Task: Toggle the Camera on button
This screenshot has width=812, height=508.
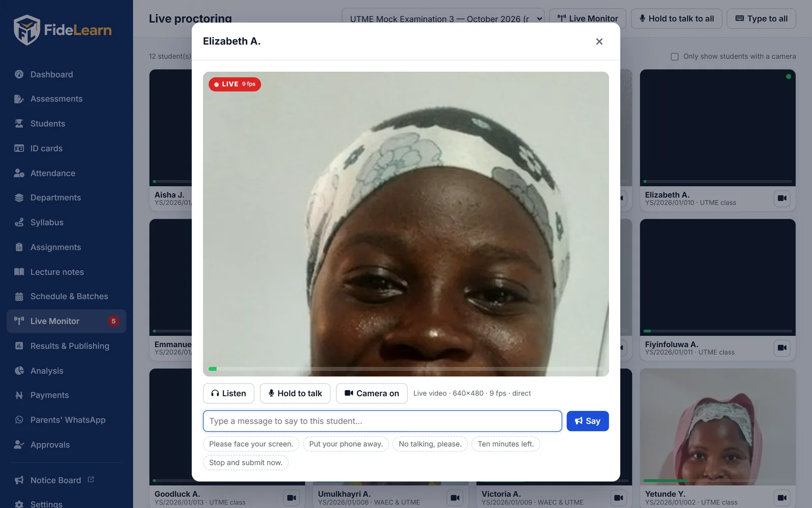Action: click(371, 393)
